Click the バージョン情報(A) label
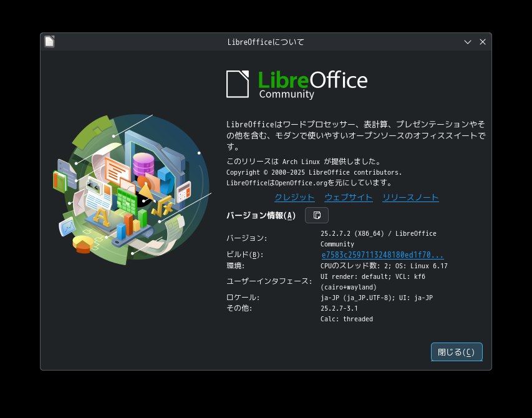The width and height of the screenshot is (532, 418). (x=261, y=215)
